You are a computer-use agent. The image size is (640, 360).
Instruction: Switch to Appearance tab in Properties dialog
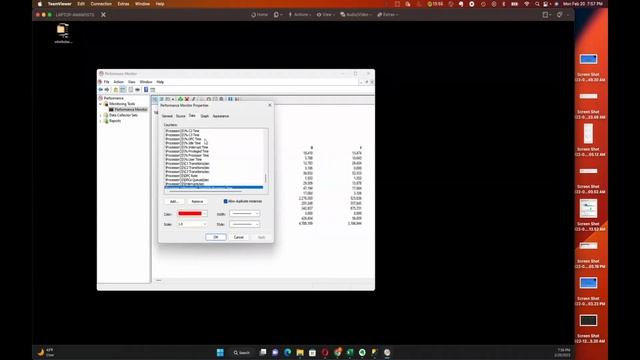point(221,116)
